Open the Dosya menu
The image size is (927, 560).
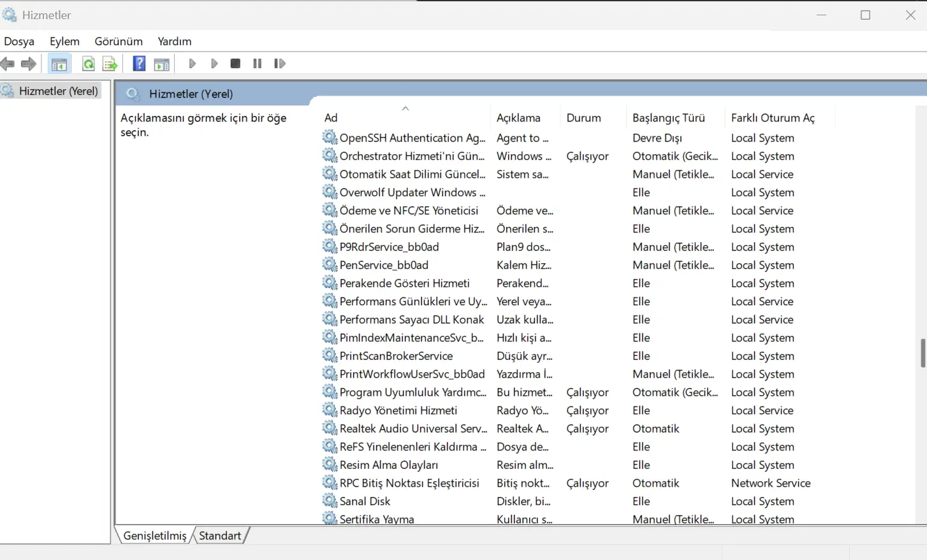[x=19, y=41]
